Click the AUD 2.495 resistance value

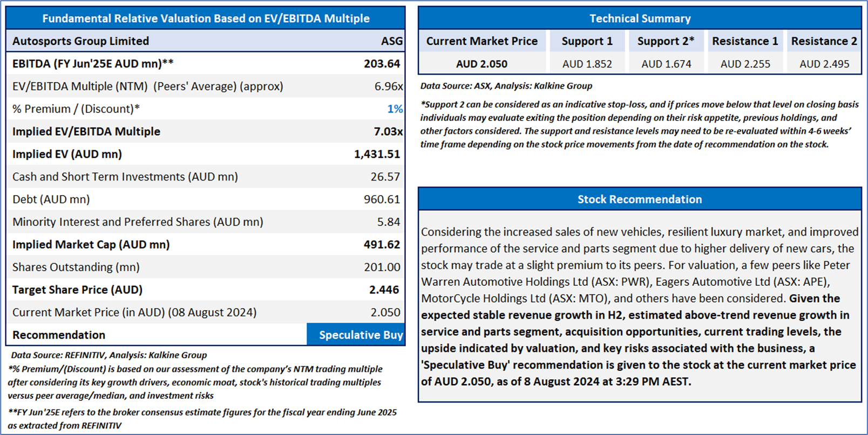(824, 64)
